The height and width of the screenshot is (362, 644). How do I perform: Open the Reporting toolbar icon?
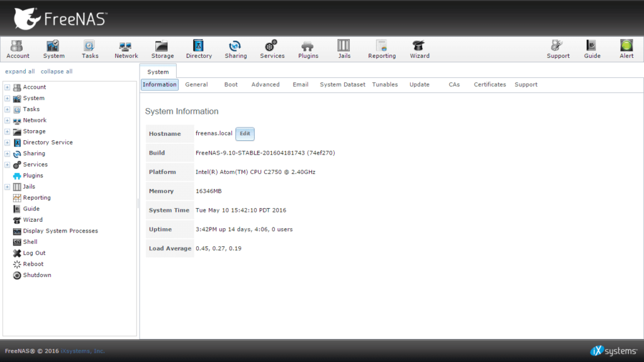click(x=382, y=49)
